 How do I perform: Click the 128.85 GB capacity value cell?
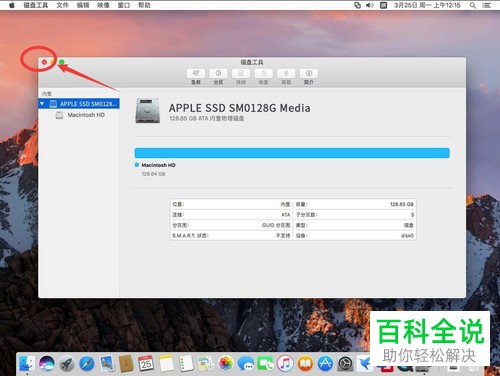coord(402,204)
